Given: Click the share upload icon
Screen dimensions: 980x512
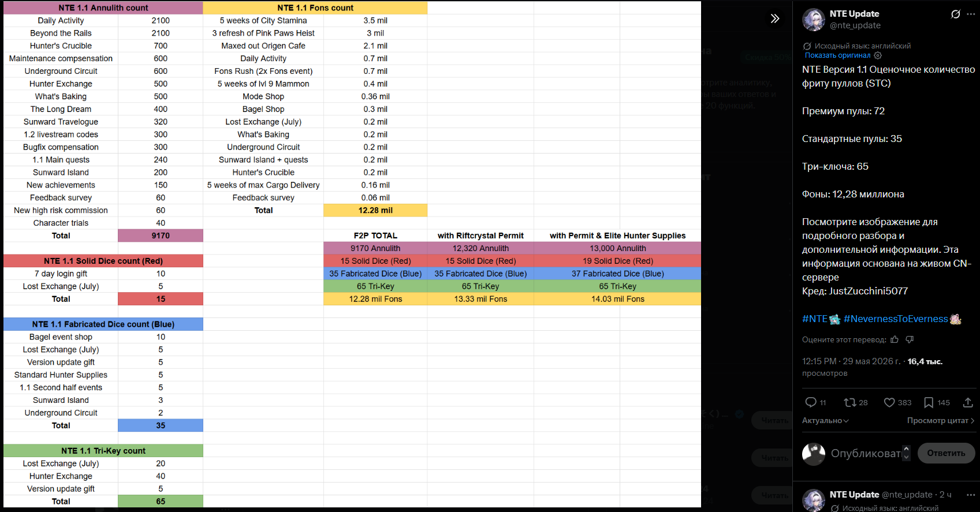Looking at the screenshot, I should (968, 402).
